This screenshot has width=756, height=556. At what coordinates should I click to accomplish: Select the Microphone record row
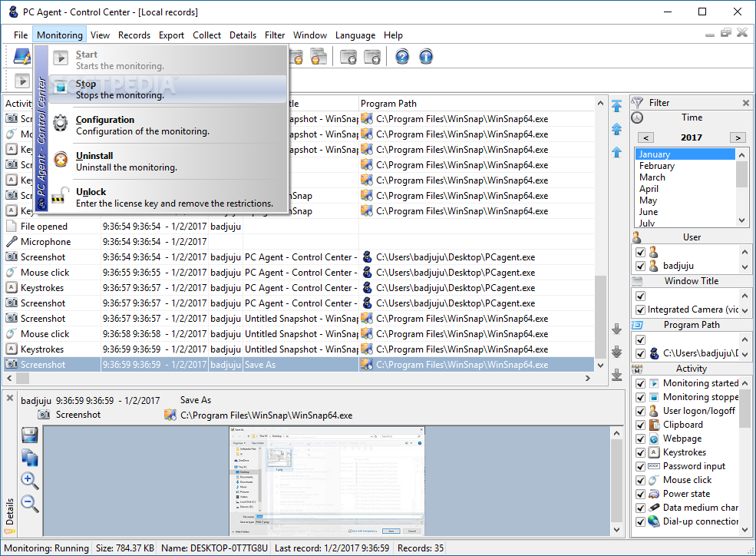click(299, 242)
